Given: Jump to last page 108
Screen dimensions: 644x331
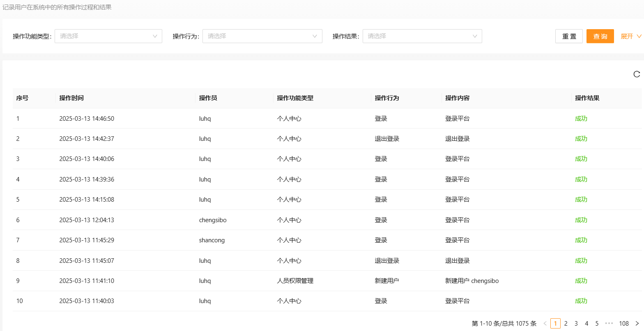Looking at the screenshot, I should pyautogui.click(x=624, y=324).
